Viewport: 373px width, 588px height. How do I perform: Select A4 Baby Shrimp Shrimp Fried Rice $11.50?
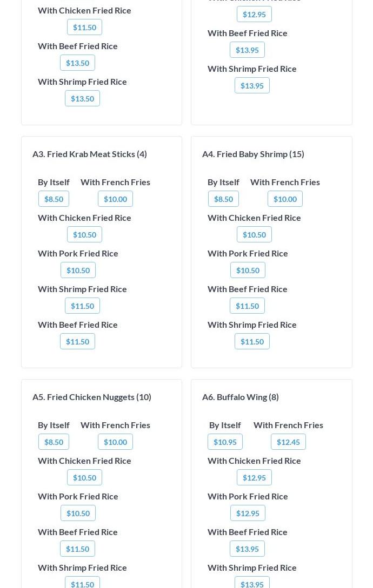(252, 341)
